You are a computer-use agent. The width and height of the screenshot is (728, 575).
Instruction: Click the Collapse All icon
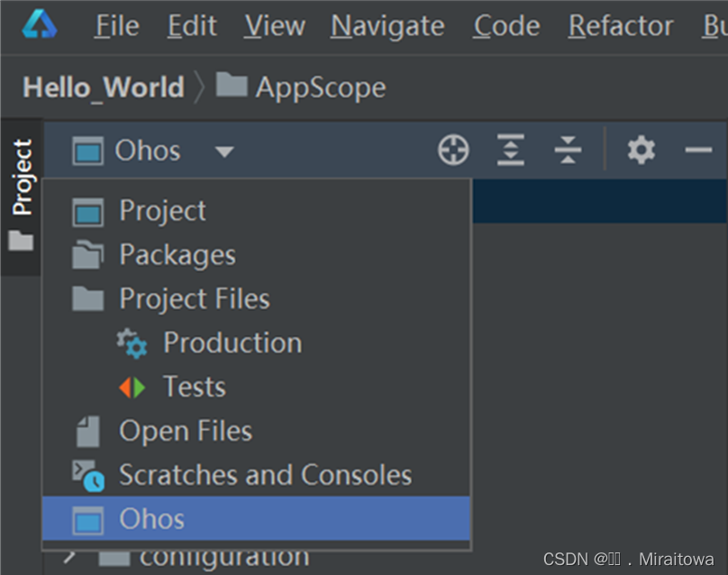tap(568, 150)
